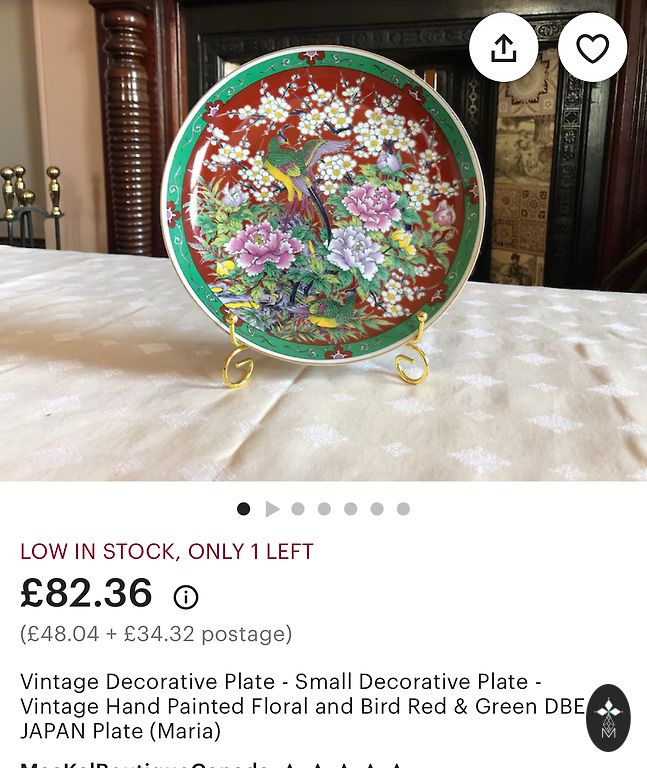Tap the Low in stock notice
The width and height of the screenshot is (647, 768).
167,552
